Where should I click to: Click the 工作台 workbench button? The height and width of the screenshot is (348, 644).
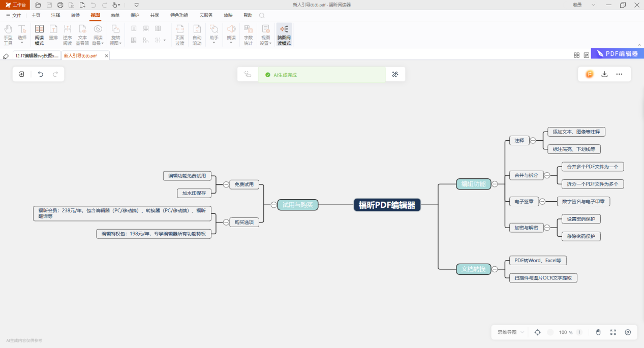click(16, 5)
